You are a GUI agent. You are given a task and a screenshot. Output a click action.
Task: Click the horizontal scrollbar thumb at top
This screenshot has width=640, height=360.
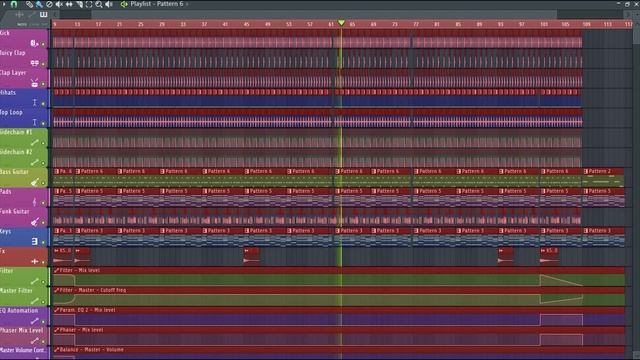(324, 15)
